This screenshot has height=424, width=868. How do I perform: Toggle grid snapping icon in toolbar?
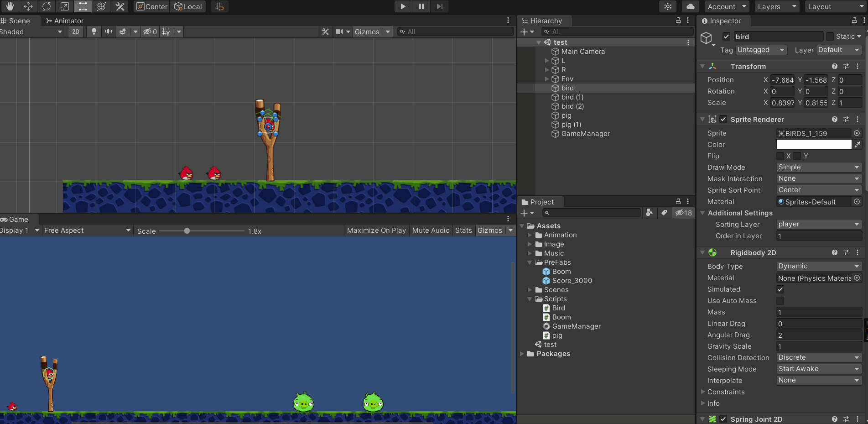220,6
